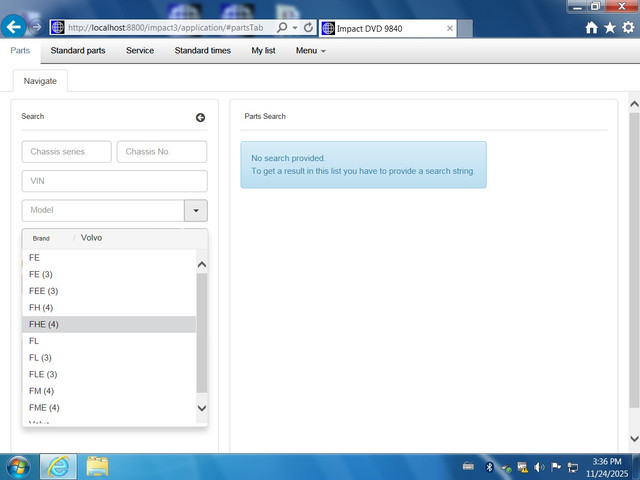Screen dimensions: 640x480
Task: Open File Explorer from taskbar
Action: coord(97,467)
